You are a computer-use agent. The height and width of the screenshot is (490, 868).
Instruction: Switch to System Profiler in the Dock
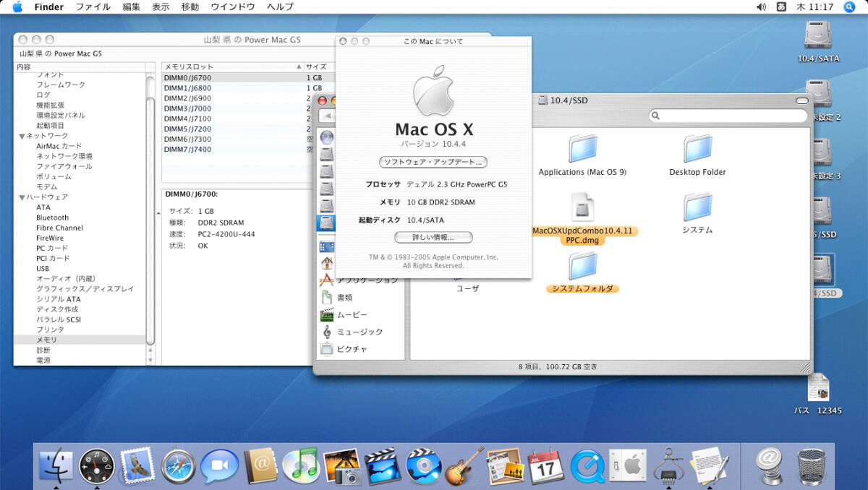coord(669,466)
